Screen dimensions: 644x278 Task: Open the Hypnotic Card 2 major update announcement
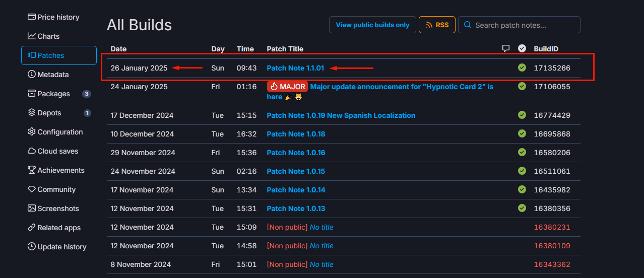[x=401, y=87]
